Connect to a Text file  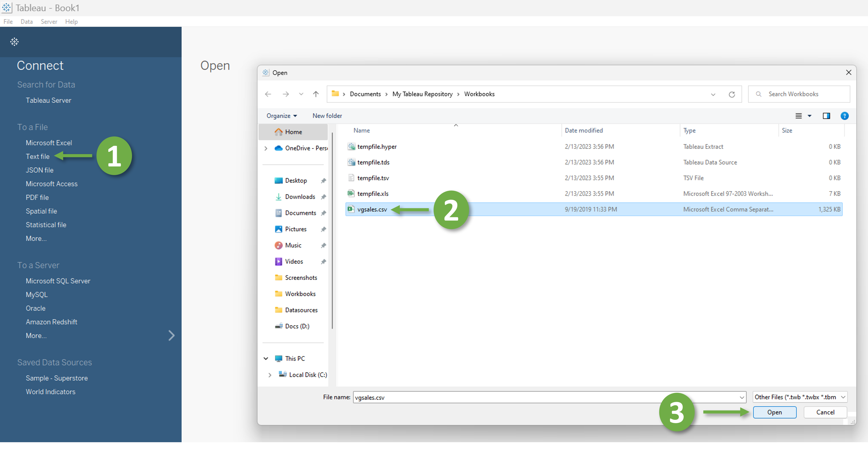click(x=38, y=156)
